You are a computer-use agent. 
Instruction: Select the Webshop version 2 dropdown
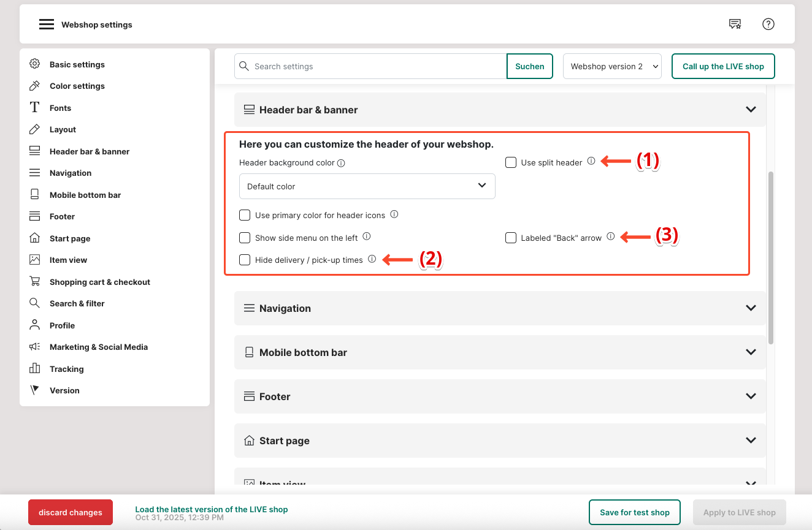tap(612, 66)
